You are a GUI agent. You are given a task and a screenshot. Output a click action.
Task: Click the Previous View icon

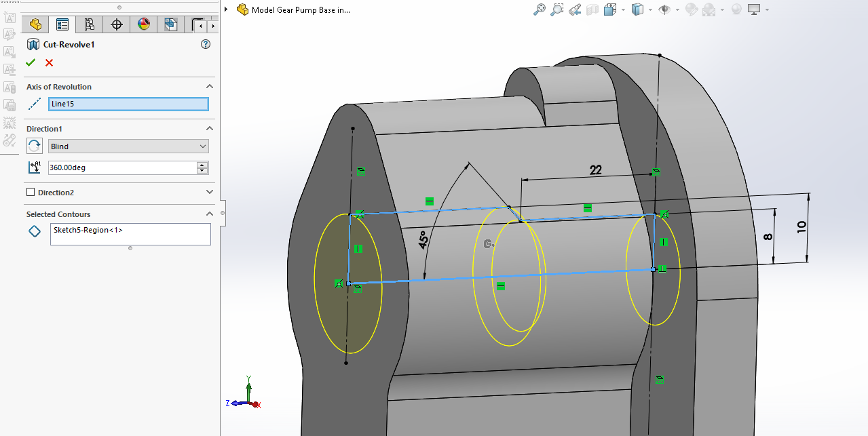pyautogui.click(x=575, y=9)
